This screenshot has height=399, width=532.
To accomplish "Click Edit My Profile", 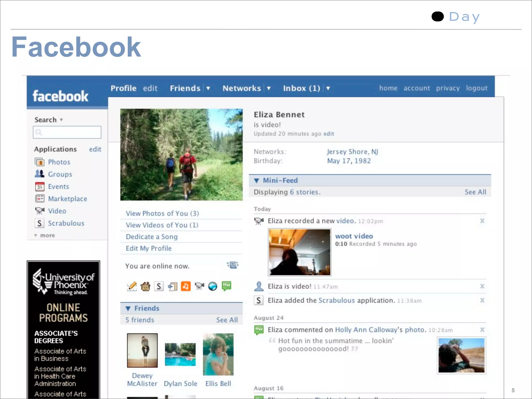I will tap(149, 248).
